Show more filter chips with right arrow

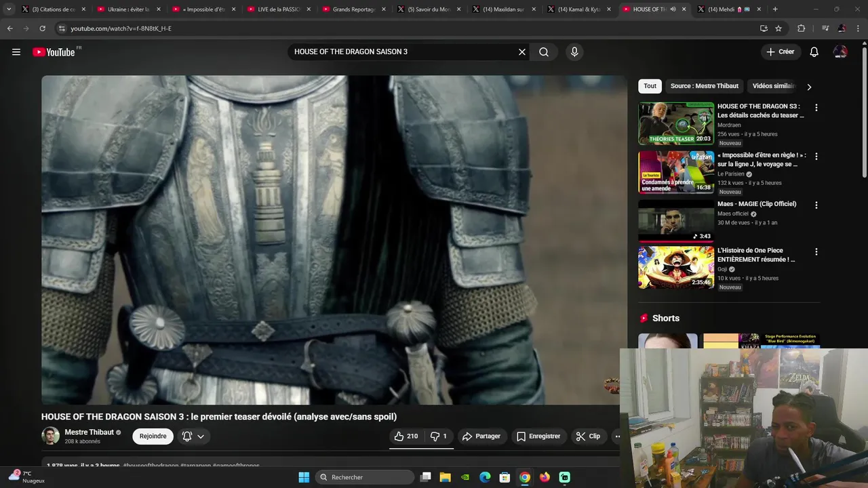pos(809,87)
